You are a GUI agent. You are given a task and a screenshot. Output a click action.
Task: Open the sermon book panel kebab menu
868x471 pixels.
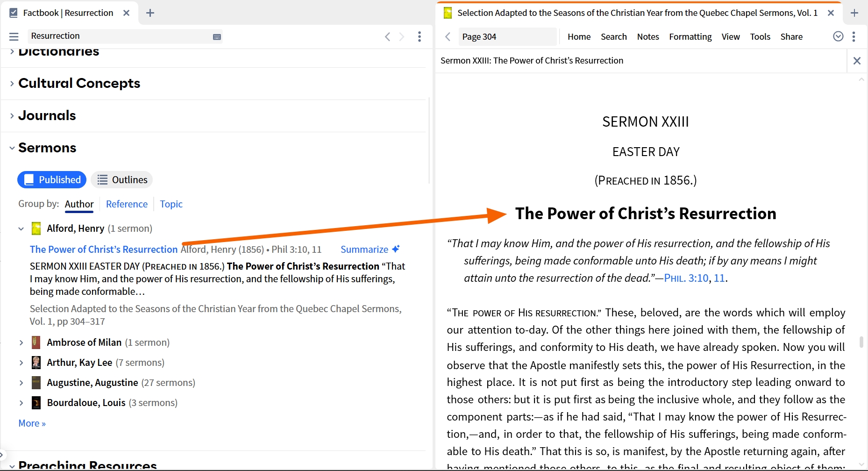click(854, 36)
